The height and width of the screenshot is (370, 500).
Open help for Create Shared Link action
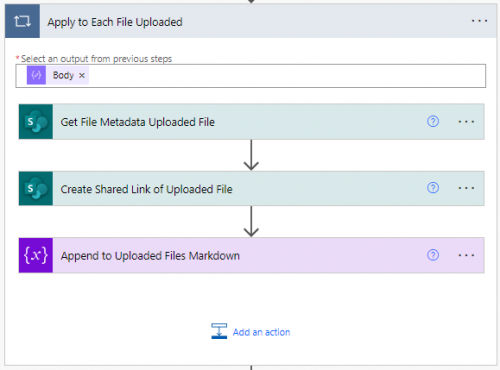click(433, 188)
